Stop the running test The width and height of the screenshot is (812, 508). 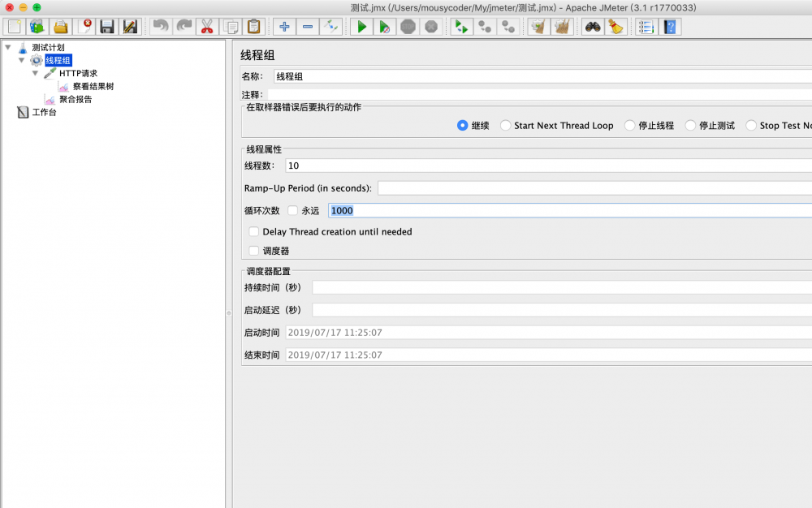[408, 27]
